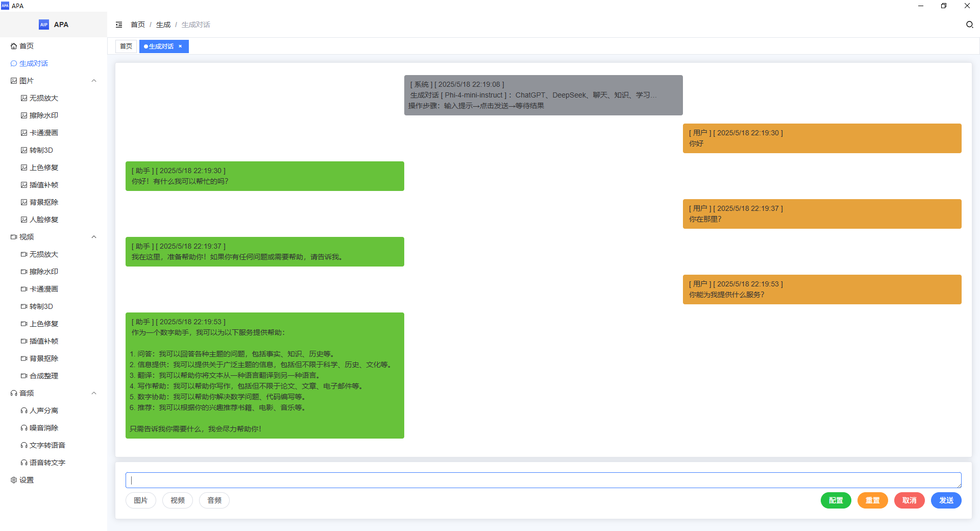Click into the chat message input field
The width and height of the screenshot is (980, 531).
tap(543, 480)
